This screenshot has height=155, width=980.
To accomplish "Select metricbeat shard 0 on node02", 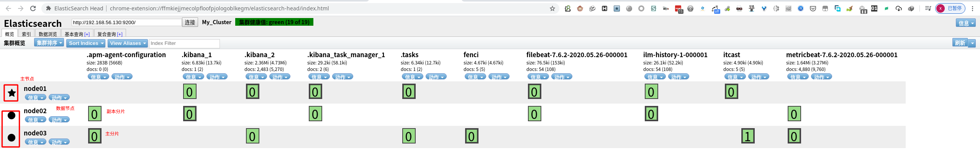I will click(794, 114).
